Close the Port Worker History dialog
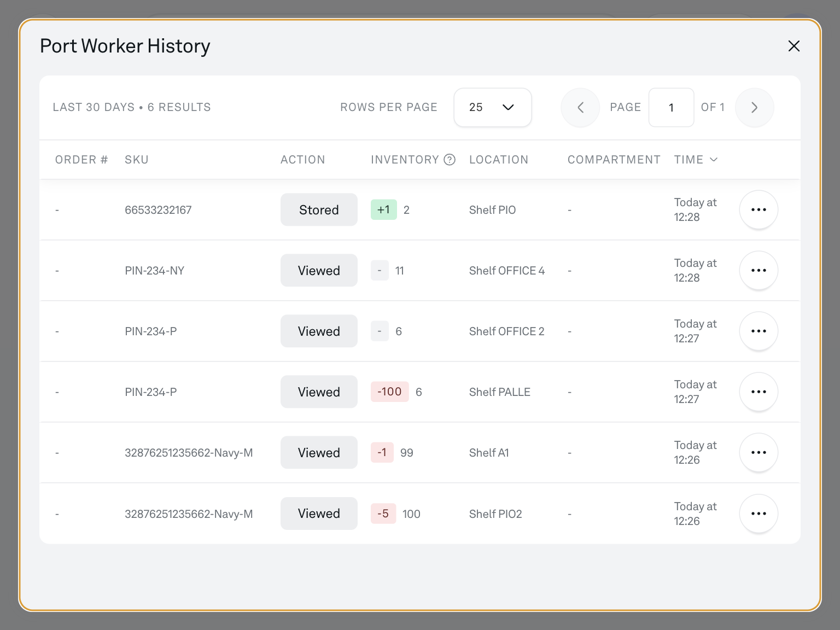This screenshot has height=630, width=840. click(794, 46)
